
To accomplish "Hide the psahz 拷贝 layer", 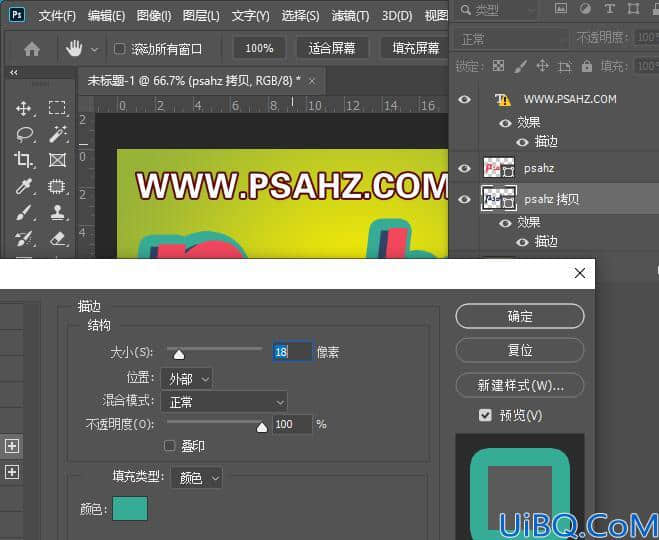I will tap(464, 199).
